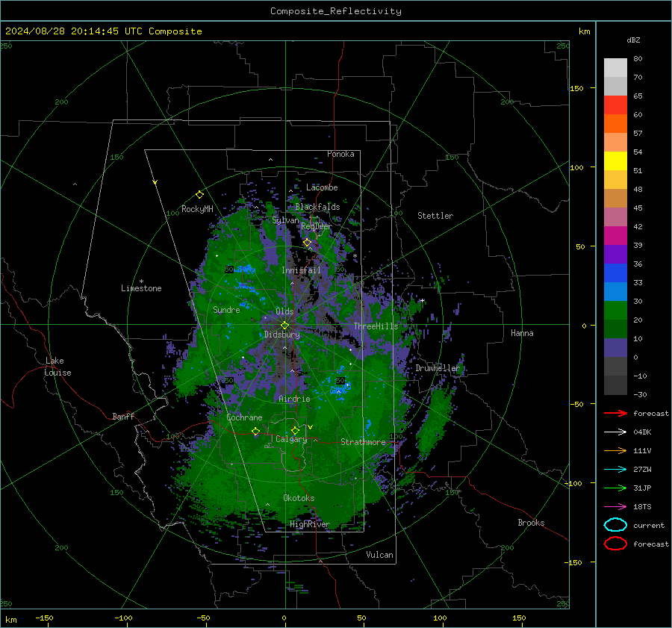The height and width of the screenshot is (628, 672).
Task: Click the Stettler city label
Action: click(x=435, y=216)
